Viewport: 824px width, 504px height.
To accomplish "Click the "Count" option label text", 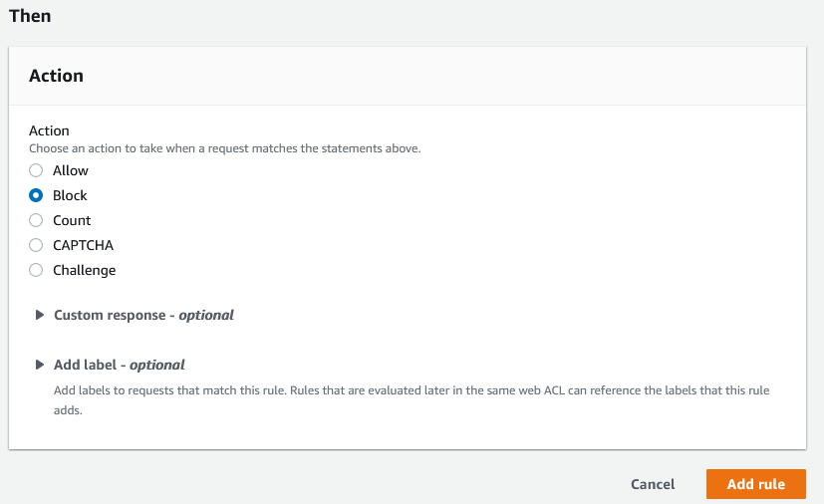I will click(72, 220).
